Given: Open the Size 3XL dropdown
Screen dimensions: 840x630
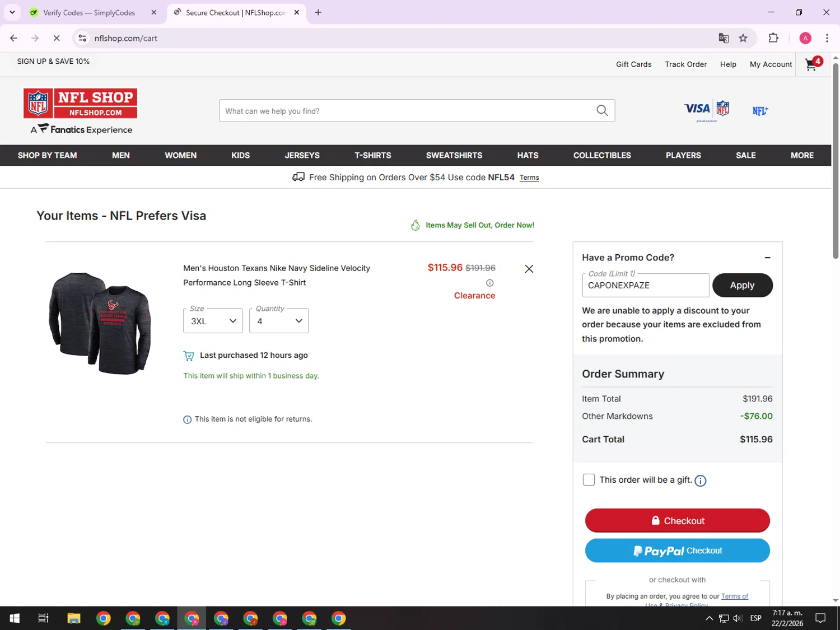Looking at the screenshot, I should 213,321.
